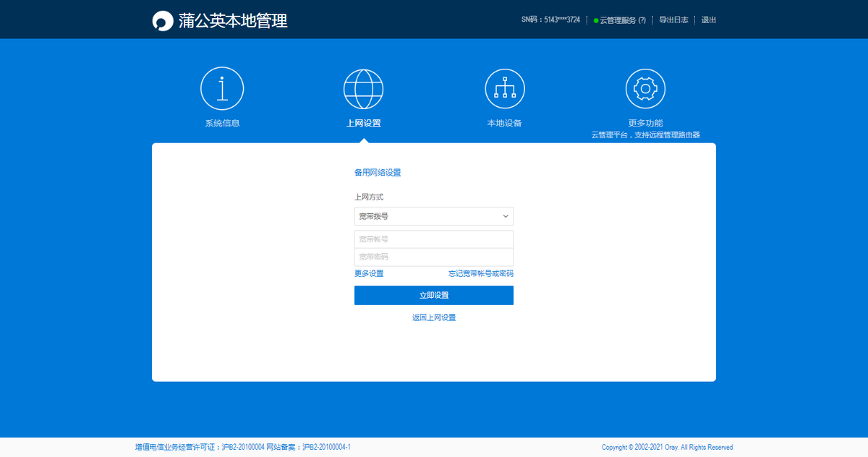Screen dimensions: 868x457
Task: Switch to 本地设备 tab label
Action: click(504, 123)
